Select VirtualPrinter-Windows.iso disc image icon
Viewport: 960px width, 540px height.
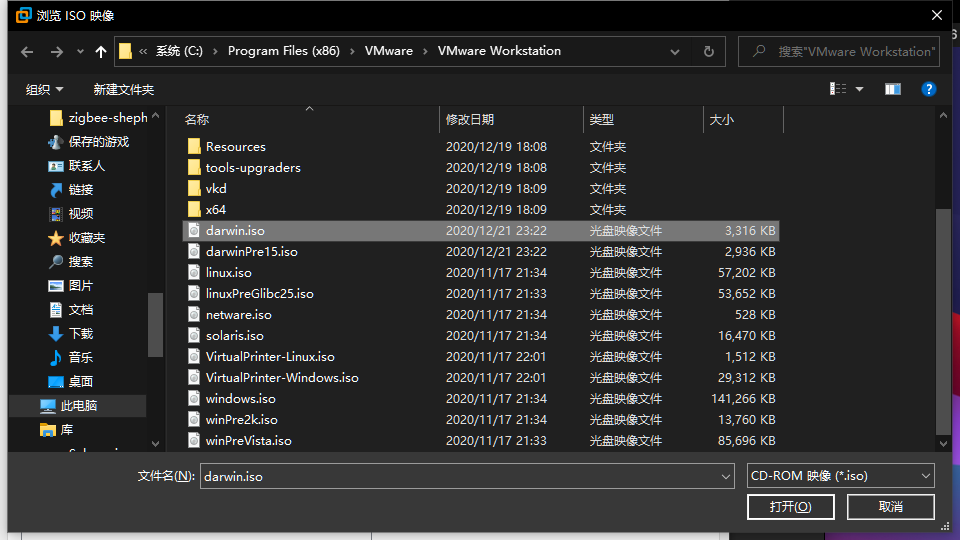tap(194, 377)
